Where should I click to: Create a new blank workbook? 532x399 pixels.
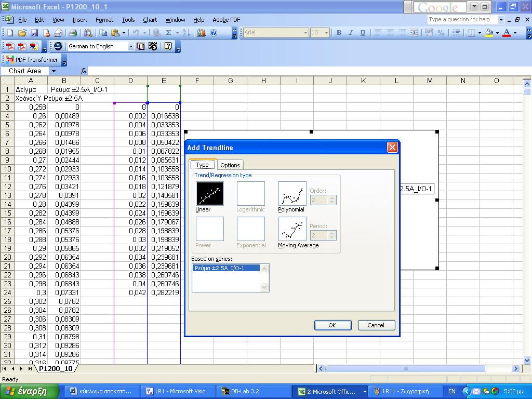10,33
